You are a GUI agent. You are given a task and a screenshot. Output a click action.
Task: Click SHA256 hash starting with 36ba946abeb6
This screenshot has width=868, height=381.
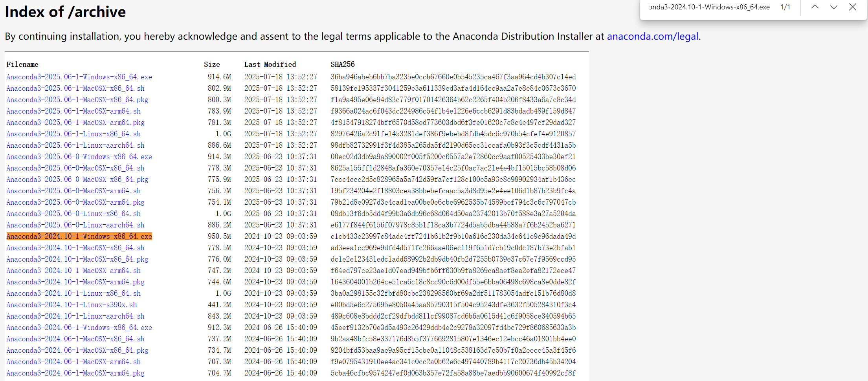(x=453, y=77)
